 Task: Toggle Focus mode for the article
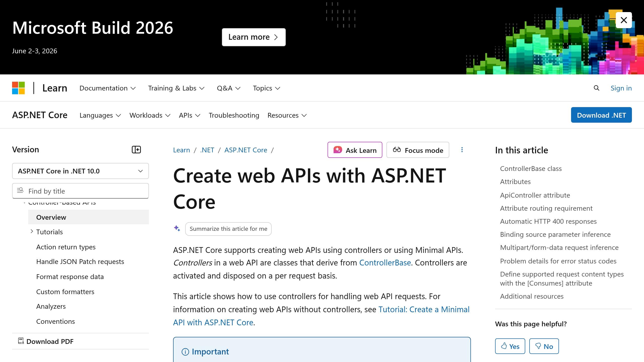point(418,150)
